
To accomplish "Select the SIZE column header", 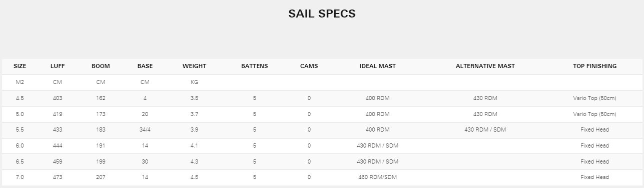I will click(20, 66).
